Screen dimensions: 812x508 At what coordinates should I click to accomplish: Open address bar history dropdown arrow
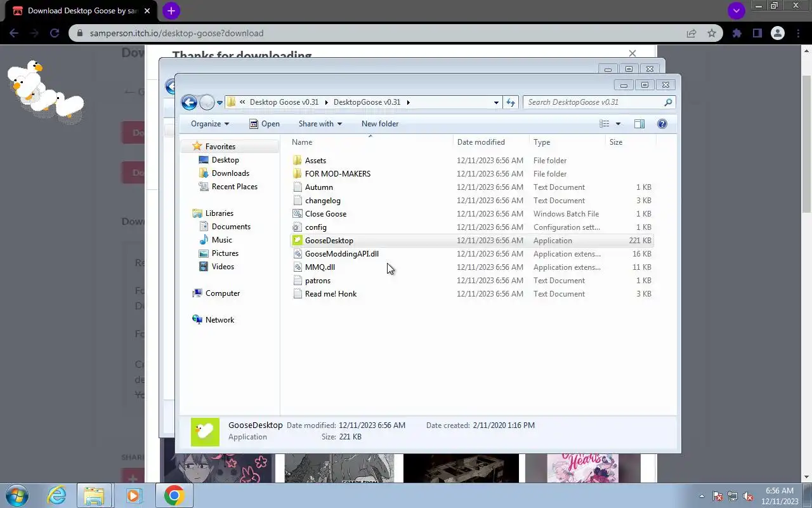click(496, 102)
